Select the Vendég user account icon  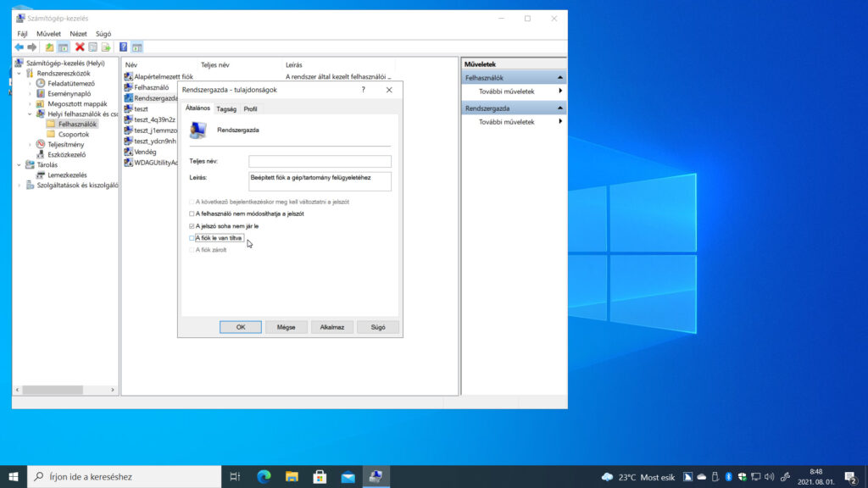(x=129, y=152)
